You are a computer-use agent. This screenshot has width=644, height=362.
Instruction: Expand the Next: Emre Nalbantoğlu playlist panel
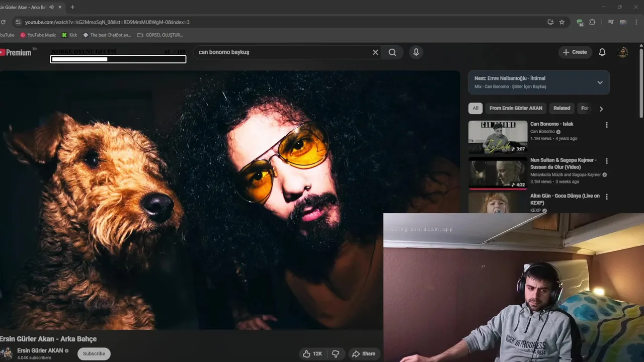tap(600, 82)
